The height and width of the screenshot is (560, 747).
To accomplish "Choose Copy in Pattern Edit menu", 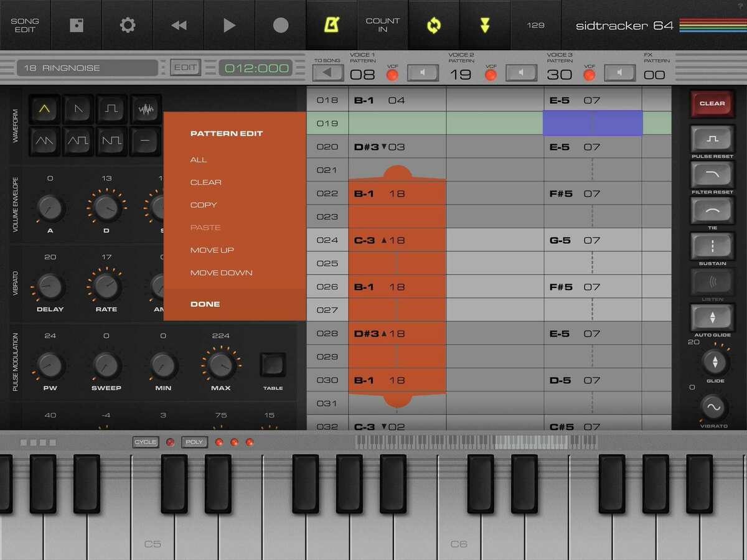I will coord(204,205).
